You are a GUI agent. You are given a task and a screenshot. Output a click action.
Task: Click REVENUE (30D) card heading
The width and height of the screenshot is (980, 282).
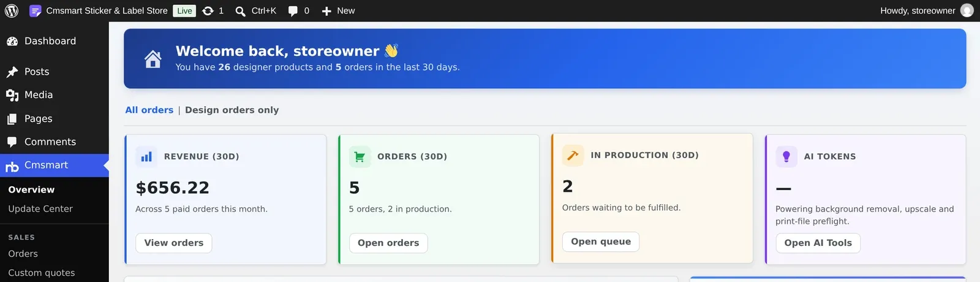[x=202, y=157]
